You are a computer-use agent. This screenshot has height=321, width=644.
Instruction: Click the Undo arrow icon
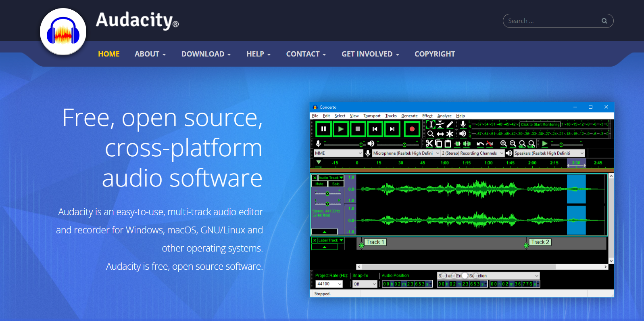pyautogui.click(x=480, y=143)
